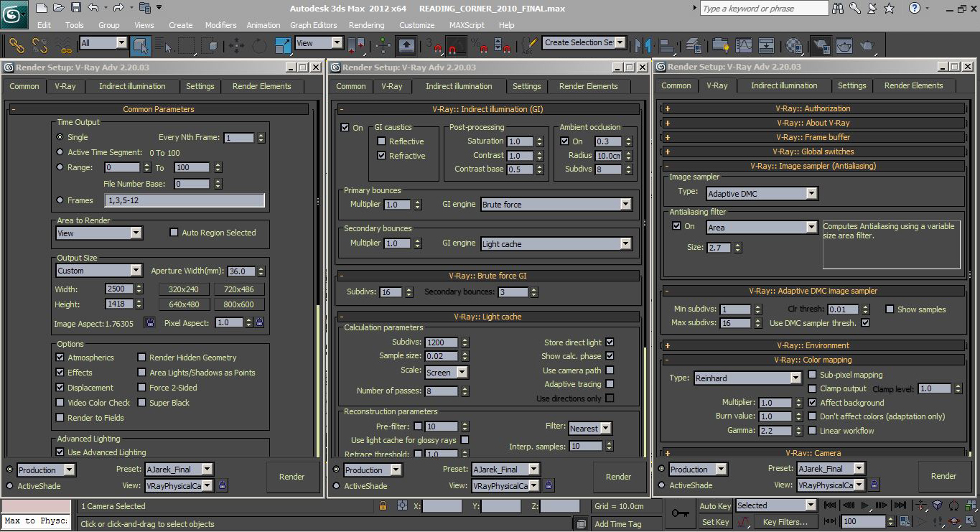Click the New Scene icon in title bar

click(x=41, y=8)
